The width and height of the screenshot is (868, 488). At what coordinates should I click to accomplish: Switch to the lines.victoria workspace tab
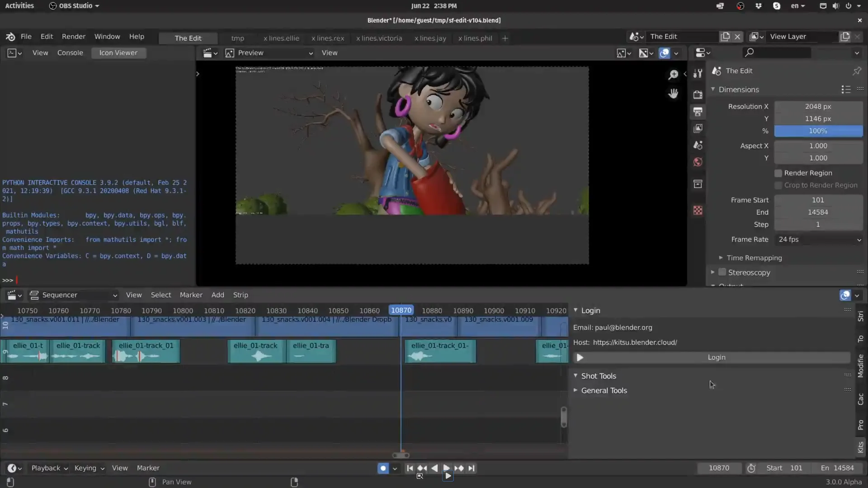click(379, 38)
